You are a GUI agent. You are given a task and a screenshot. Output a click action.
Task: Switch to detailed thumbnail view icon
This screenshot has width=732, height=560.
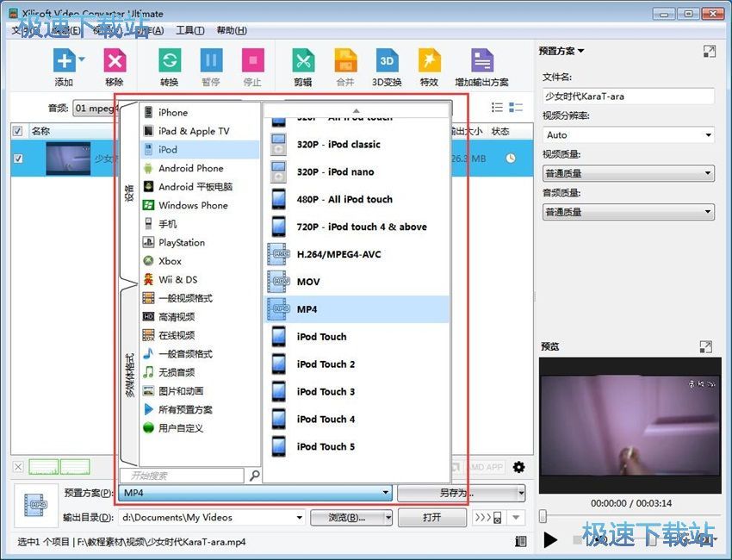pos(515,108)
